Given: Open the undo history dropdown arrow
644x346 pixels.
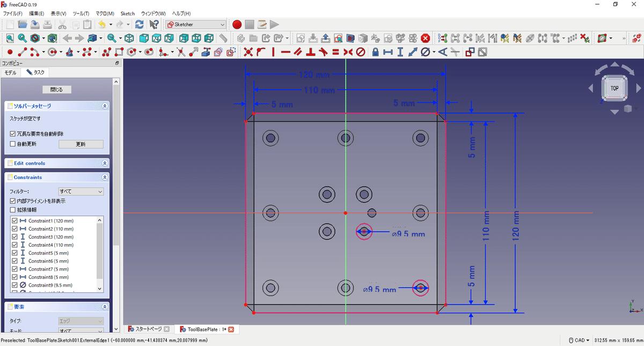Looking at the screenshot, I should 111,24.
